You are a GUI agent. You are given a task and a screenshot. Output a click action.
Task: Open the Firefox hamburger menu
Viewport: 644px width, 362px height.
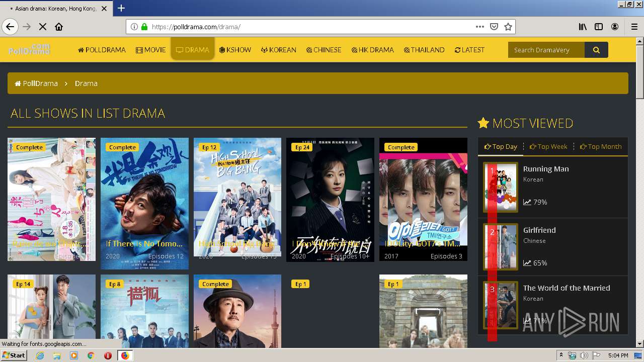[x=634, y=27]
